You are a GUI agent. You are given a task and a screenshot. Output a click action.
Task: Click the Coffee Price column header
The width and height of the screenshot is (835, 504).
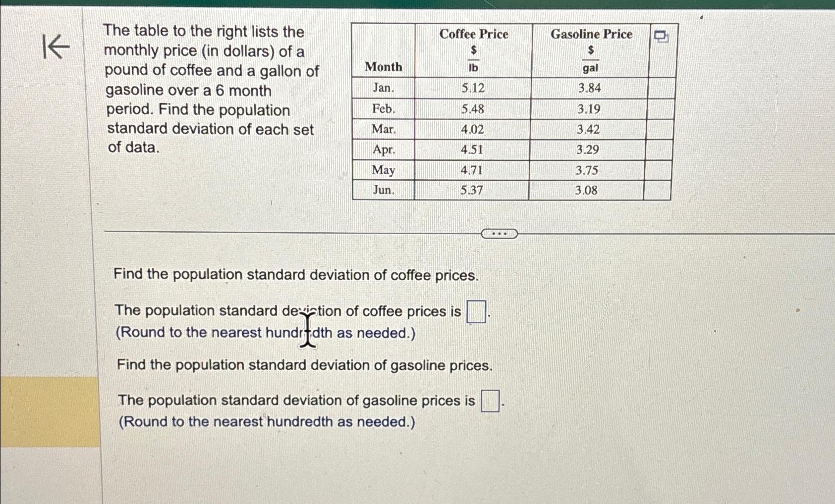(474, 34)
